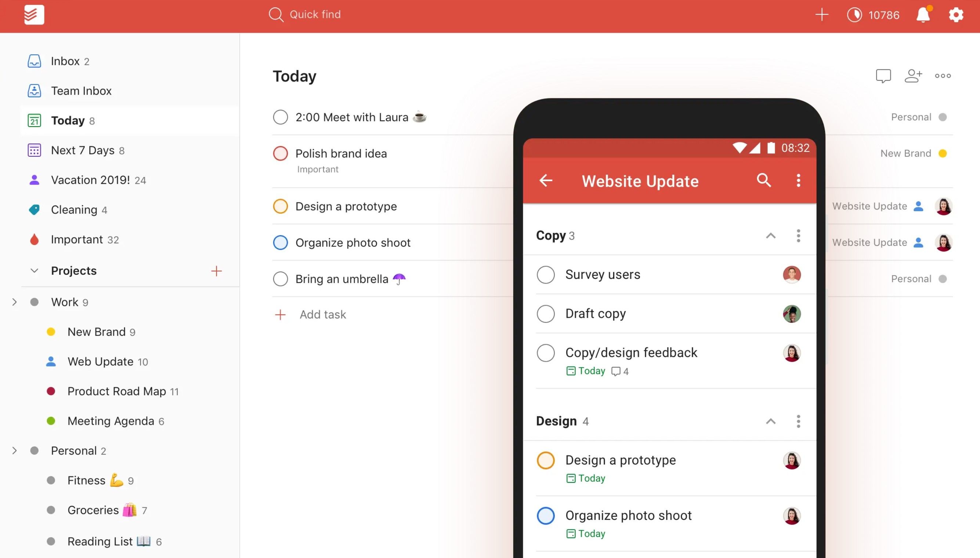Click the Quick find search icon
The height and width of the screenshot is (558, 980).
274,14
